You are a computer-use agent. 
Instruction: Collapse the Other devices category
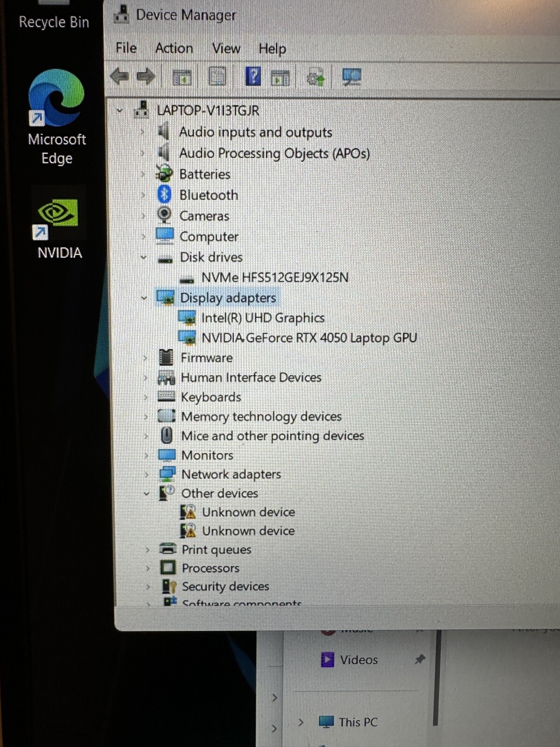147,493
